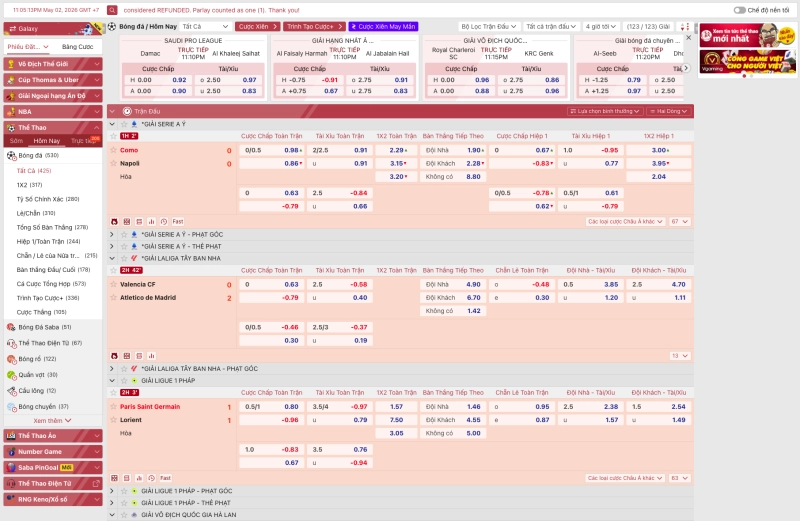This screenshot has height=521, width=800.
Task: Favorite the *GIẢI SERIE A Ý league with its star
Action: click(x=124, y=124)
